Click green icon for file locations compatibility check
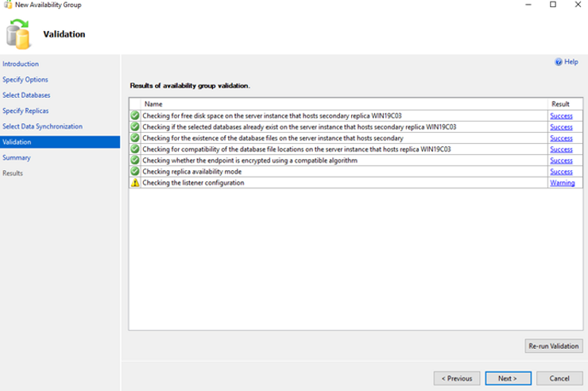 [135, 149]
